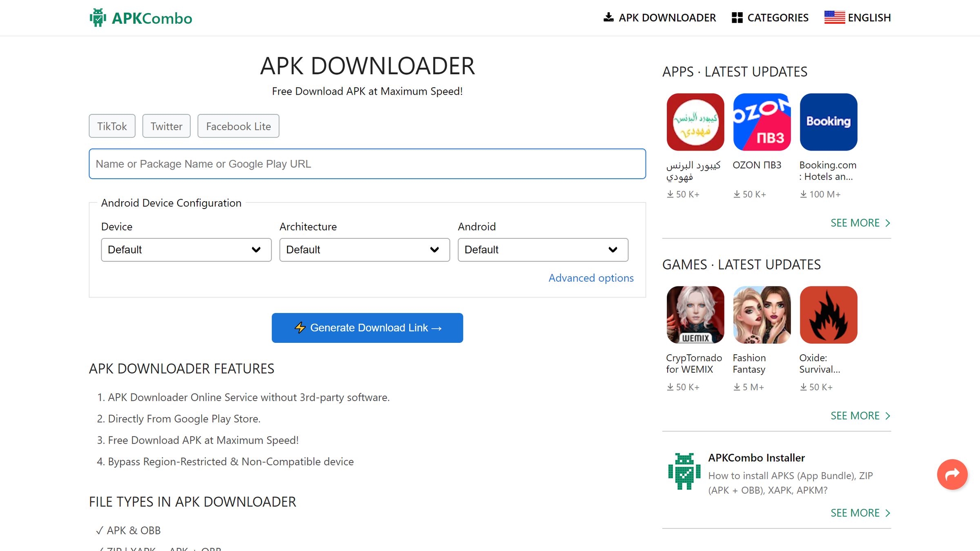Image resolution: width=980 pixels, height=551 pixels.
Task: Click the APKCombo robot logo icon
Action: [98, 18]
